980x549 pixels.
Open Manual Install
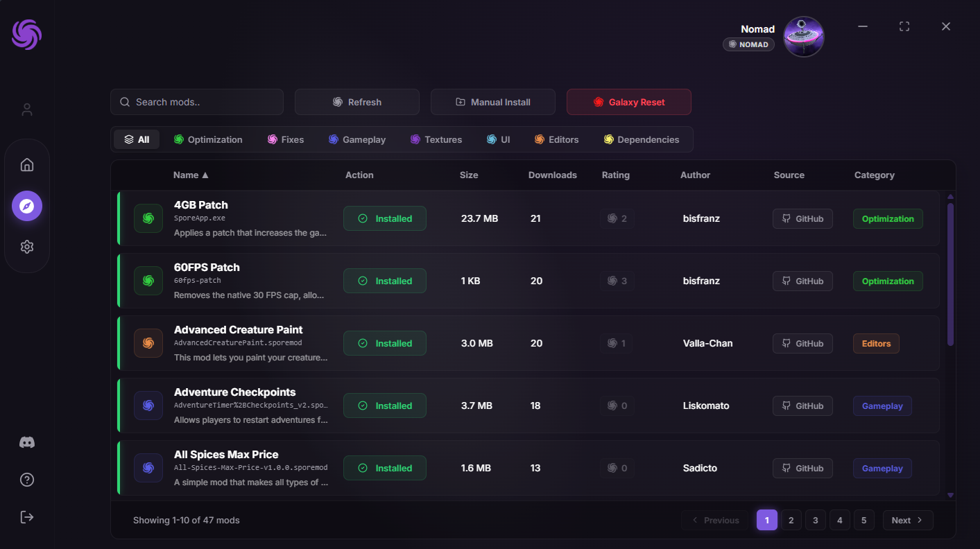(493, 102)
